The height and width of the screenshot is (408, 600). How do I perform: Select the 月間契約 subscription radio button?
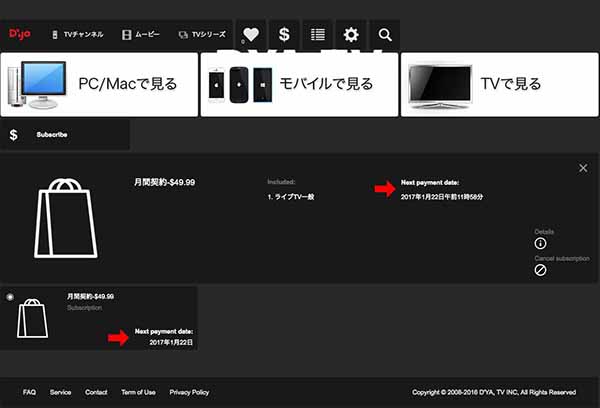click(10, 297)
